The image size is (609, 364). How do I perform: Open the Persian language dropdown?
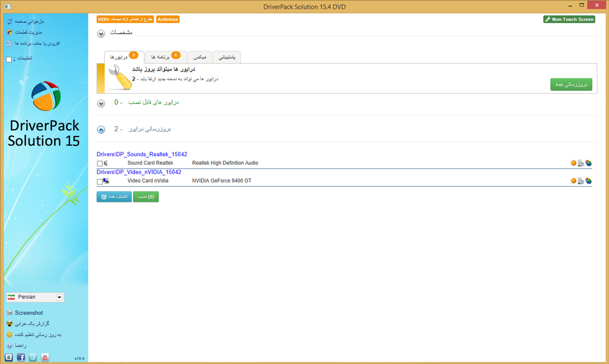pos(35,297)
